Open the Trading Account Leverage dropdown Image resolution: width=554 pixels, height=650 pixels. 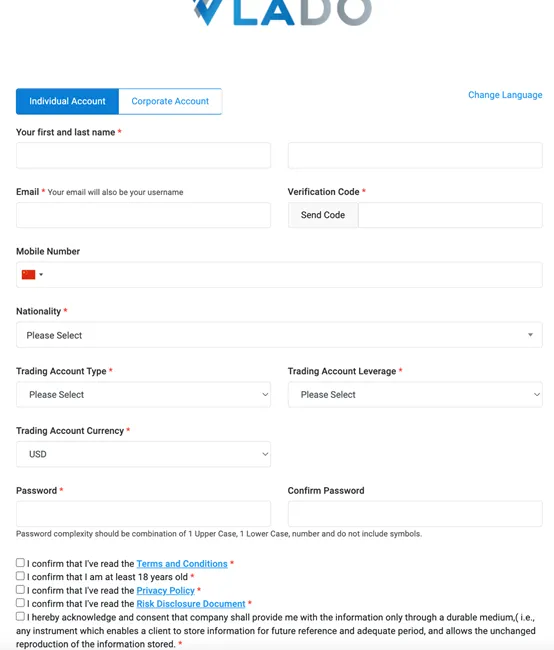[415, 394]
